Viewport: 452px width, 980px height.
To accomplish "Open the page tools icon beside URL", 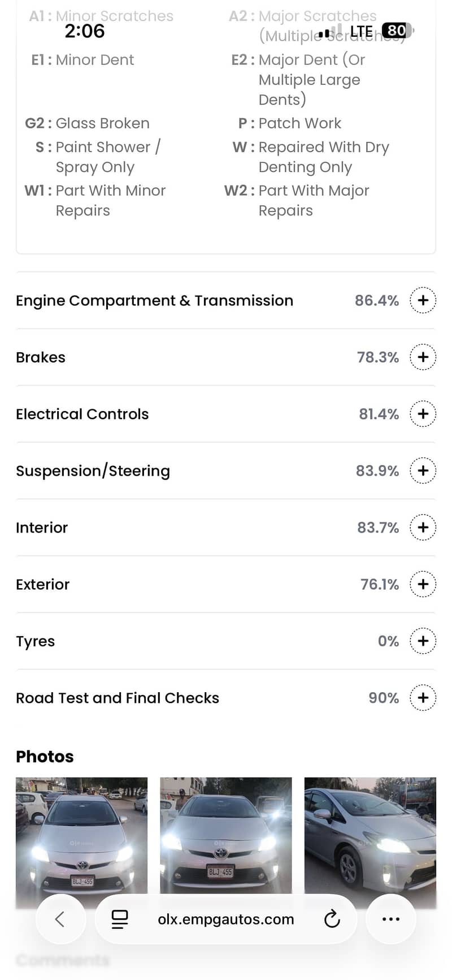I will (x=120, y=919).
